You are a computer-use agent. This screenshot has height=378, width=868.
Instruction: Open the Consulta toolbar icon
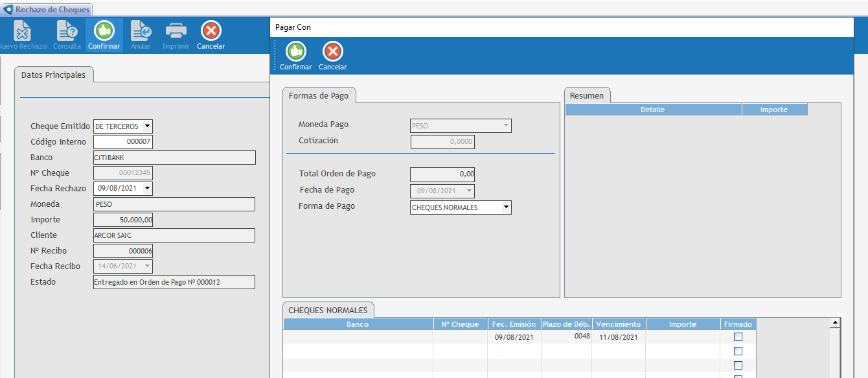point(67,32)
